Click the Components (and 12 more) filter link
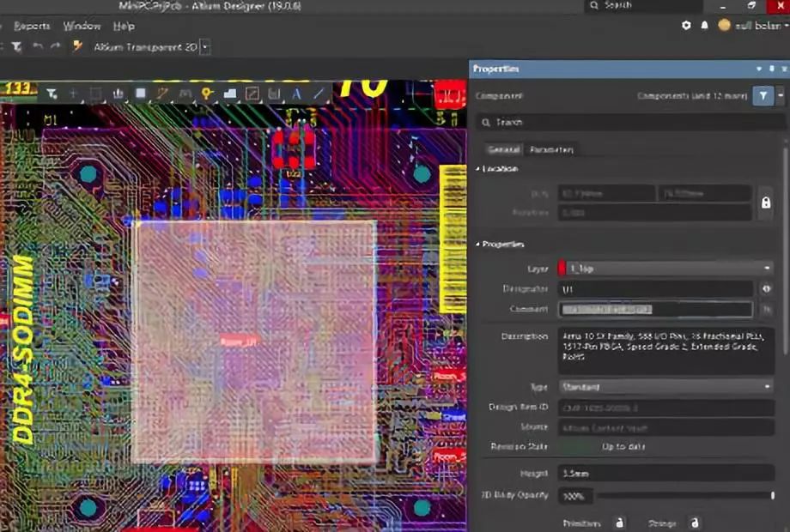The image size is (790, 532). 692,95
